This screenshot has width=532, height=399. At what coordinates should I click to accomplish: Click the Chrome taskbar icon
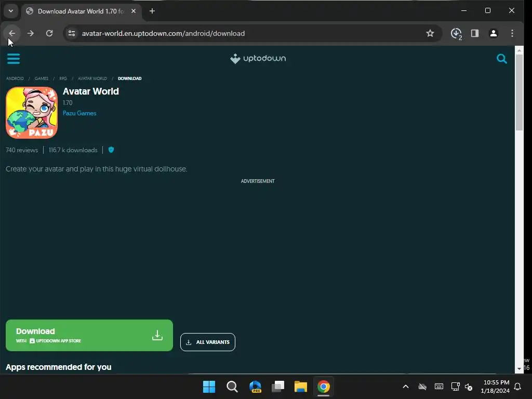tap(323, 387)
